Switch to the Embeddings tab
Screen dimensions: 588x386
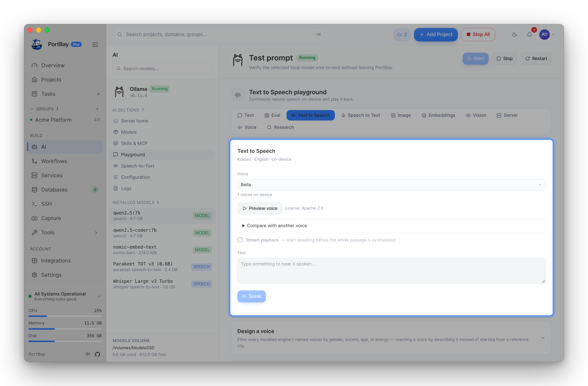[438, 115]
